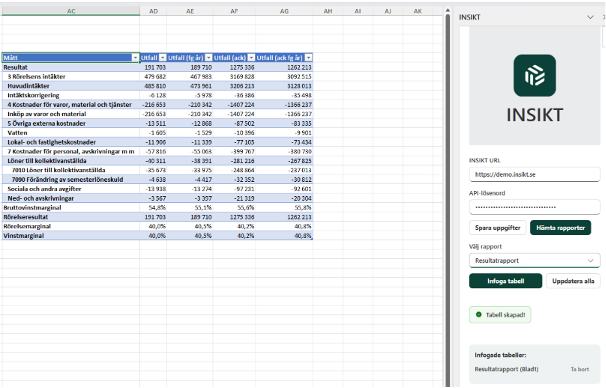The height and width of the screenshot is (388, 606).
Task: Select Vinstmarginal ack fg år value 40,8%
Action: tap(284, 236)
